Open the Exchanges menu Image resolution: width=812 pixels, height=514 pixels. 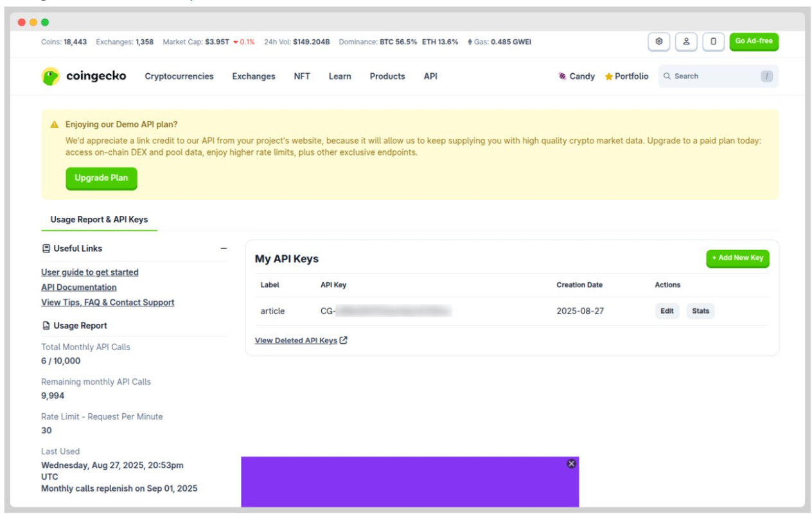pyautogui.click(x=254, y=76)
